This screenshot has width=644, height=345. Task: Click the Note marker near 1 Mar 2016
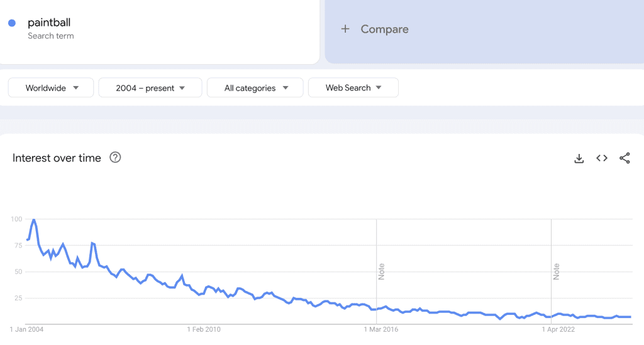pyautogui.click(x=381, y=271)
